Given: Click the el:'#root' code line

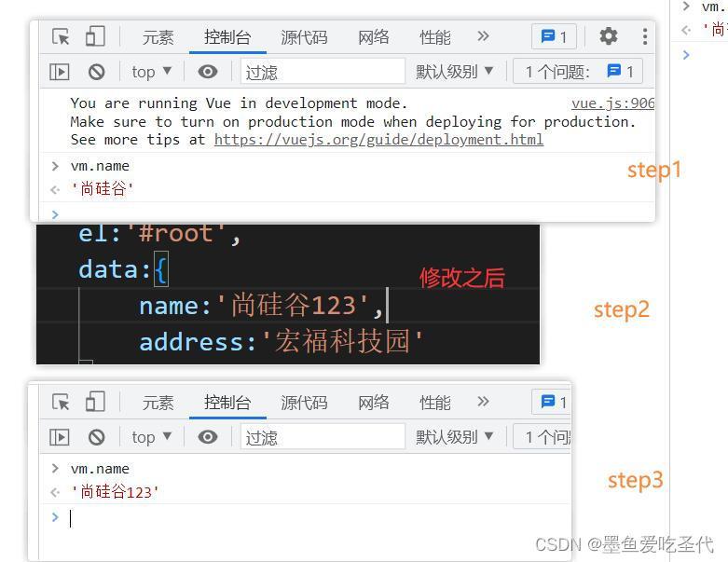Looking at the screenshot, I should (158, 233).
